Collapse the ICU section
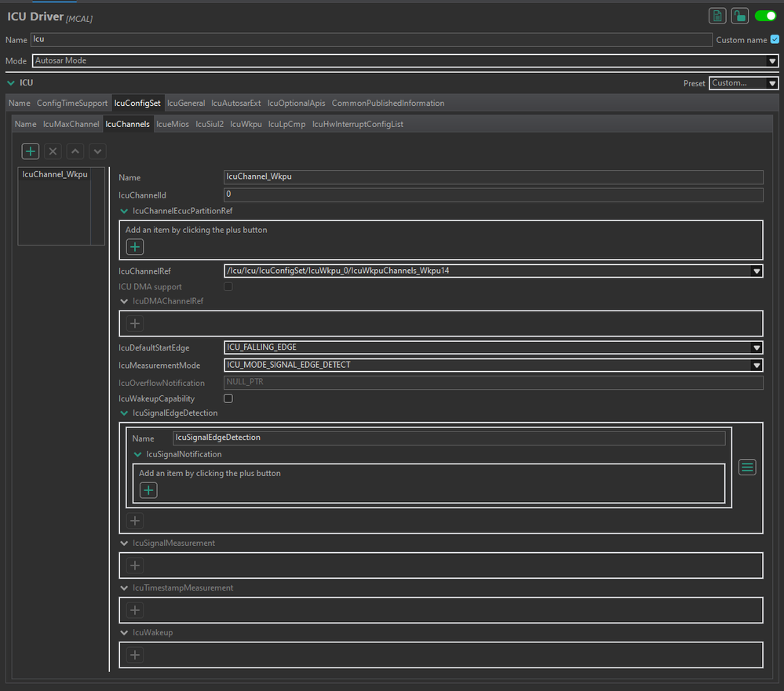Image resolution: width=784 pixels, height=691 pixels. [10, 83]
